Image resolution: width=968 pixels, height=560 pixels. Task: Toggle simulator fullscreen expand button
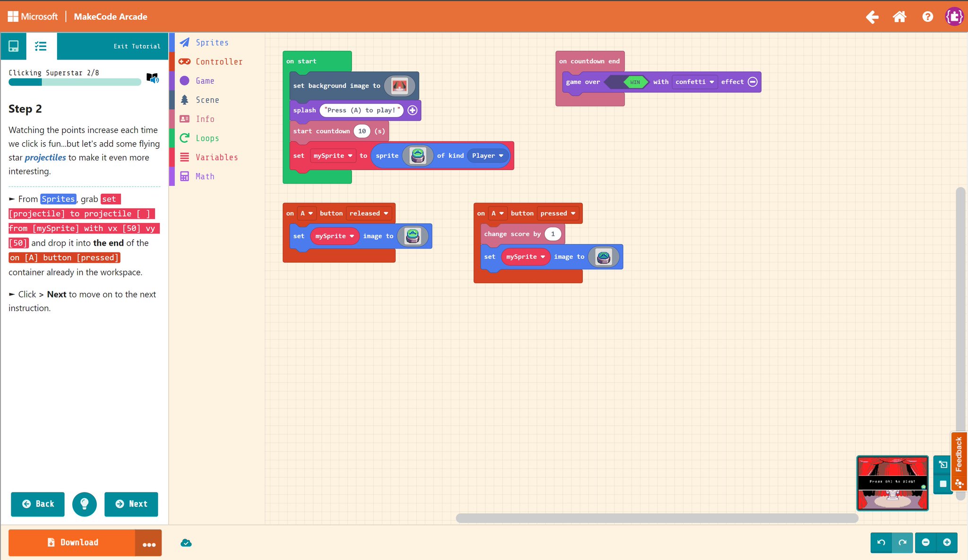coord(942,465)
